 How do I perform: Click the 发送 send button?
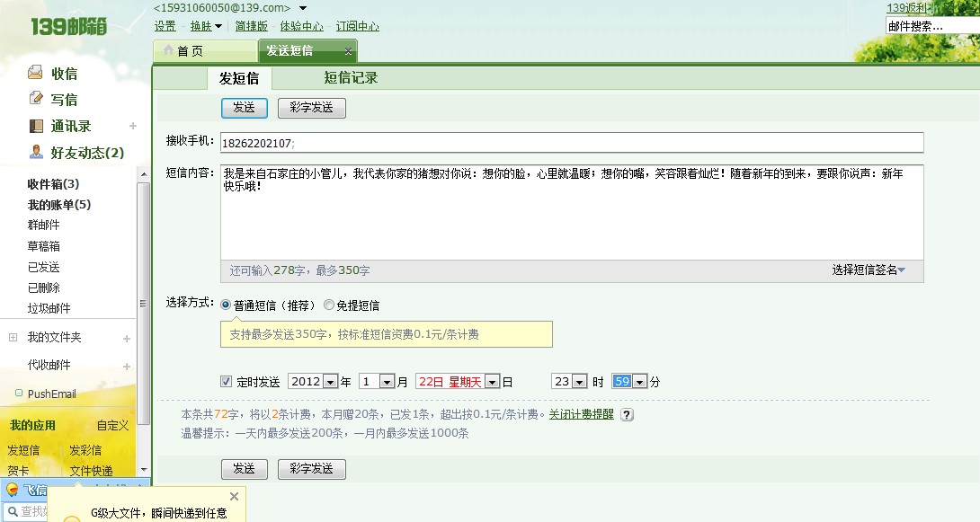click(244, 107)
